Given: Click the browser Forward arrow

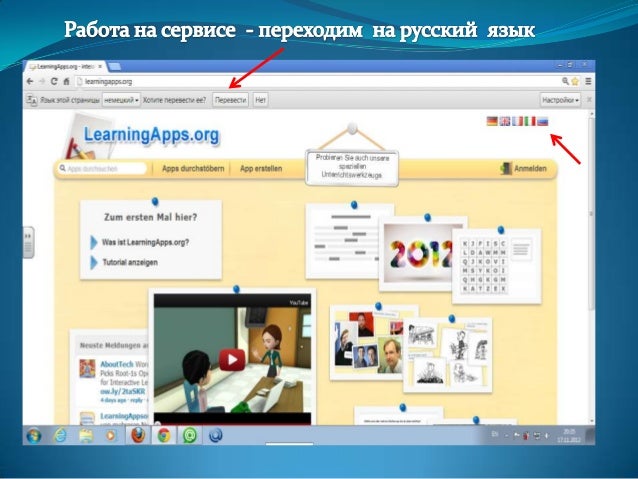Looking at the screenshot, I should 42,81.
